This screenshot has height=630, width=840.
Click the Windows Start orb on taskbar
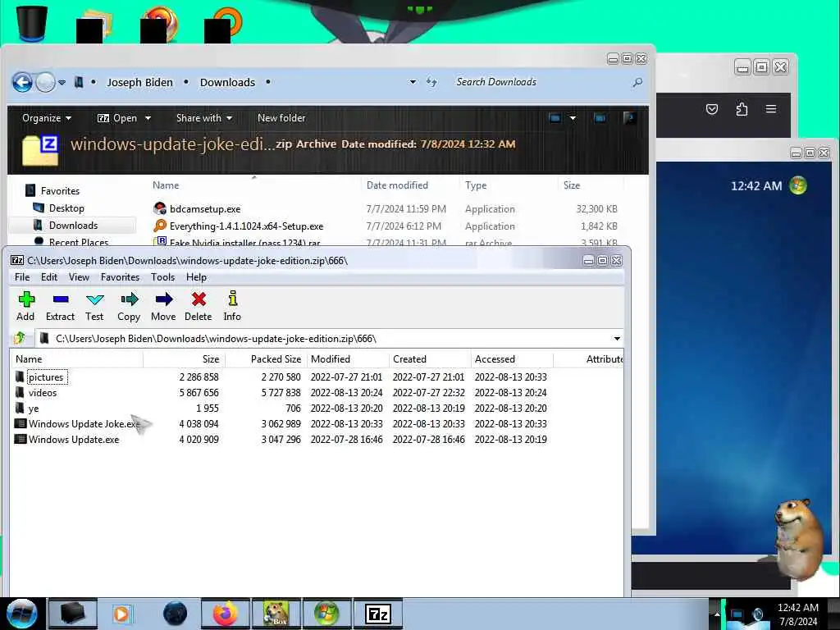pos(22,614)
